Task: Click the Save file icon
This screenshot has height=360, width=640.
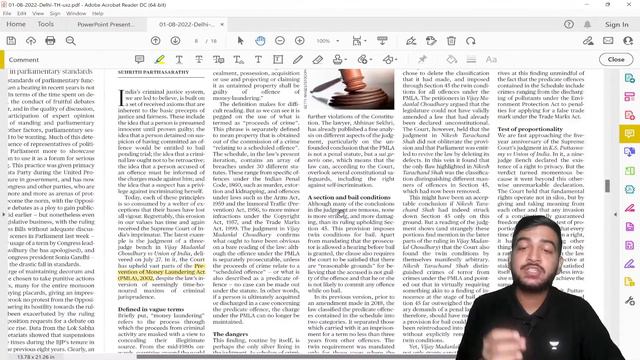Action: (11, 41)
